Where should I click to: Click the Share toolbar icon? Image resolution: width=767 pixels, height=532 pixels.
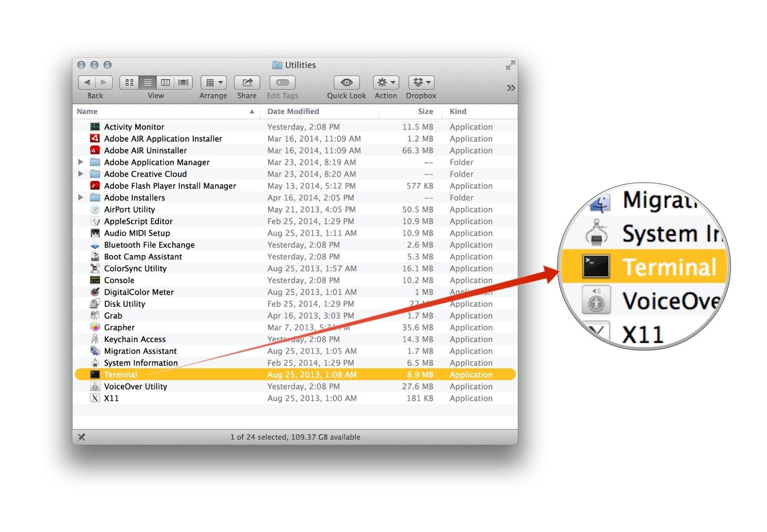click(x=247, y=82)
